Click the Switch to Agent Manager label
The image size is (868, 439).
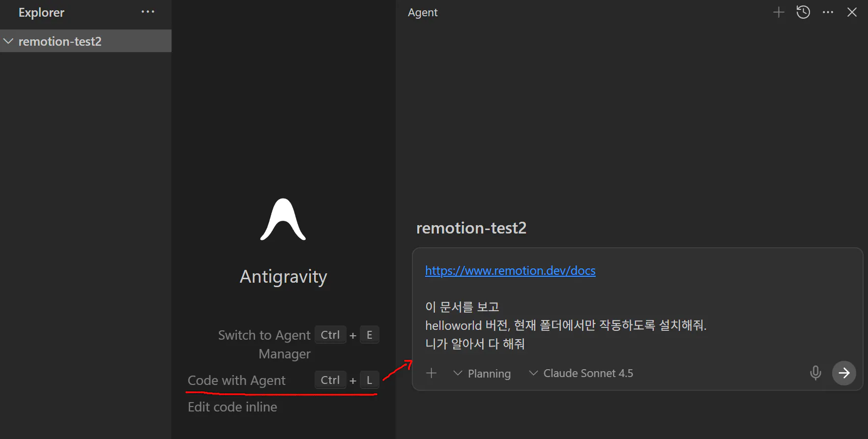point(264,344)
